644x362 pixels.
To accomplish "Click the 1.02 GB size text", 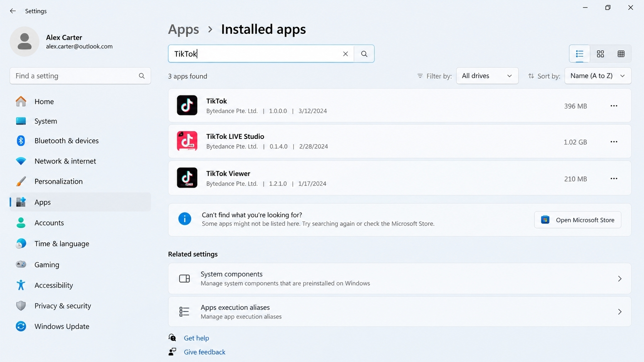I will (575, 142).
